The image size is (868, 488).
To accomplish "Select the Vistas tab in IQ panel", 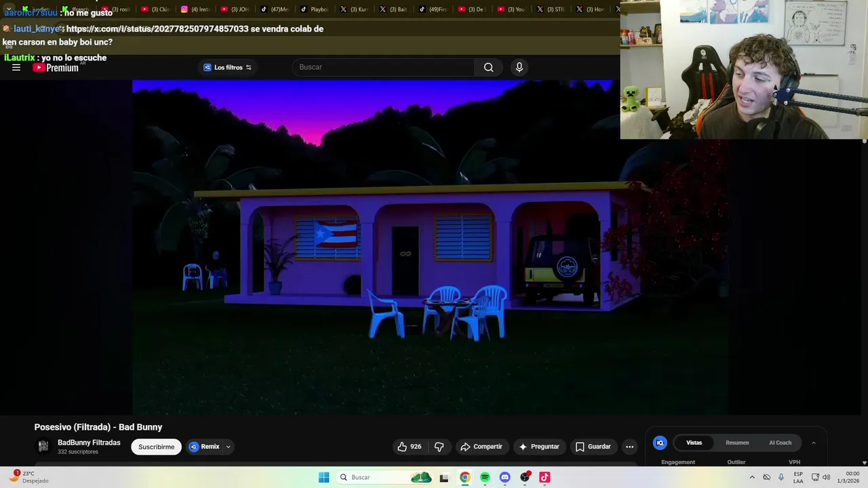I will click(694, 443).
